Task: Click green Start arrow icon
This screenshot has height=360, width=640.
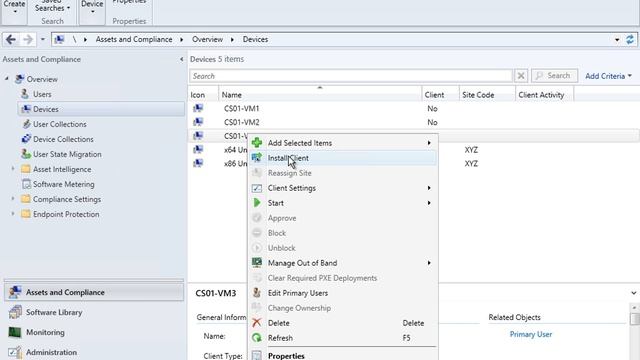Action: coord(257,203)
